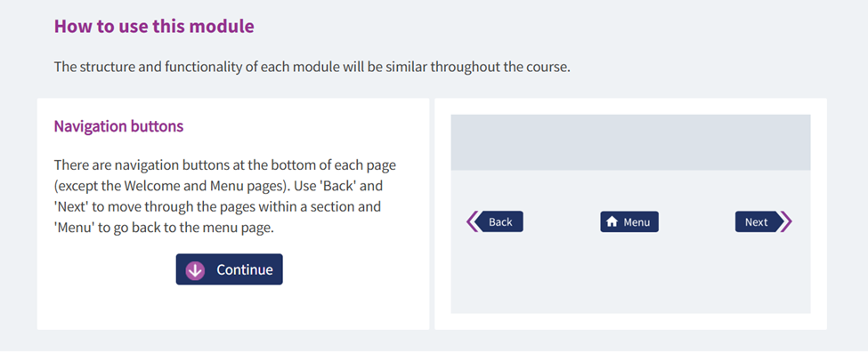Click the 'How to use this module' heading
Image resolution: width=868 pixels, height=361 pixels.
pyautogui.click(x=154, y=27)
